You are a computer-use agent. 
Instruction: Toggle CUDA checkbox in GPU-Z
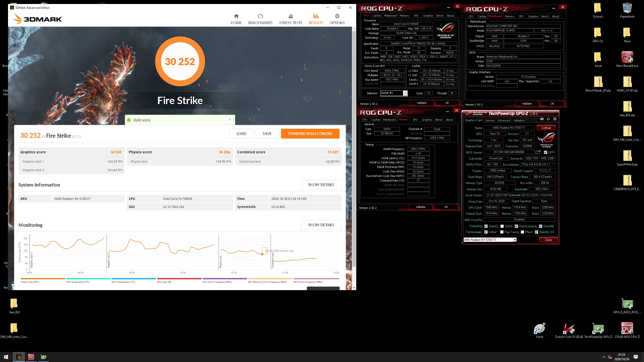coord(502,226)
